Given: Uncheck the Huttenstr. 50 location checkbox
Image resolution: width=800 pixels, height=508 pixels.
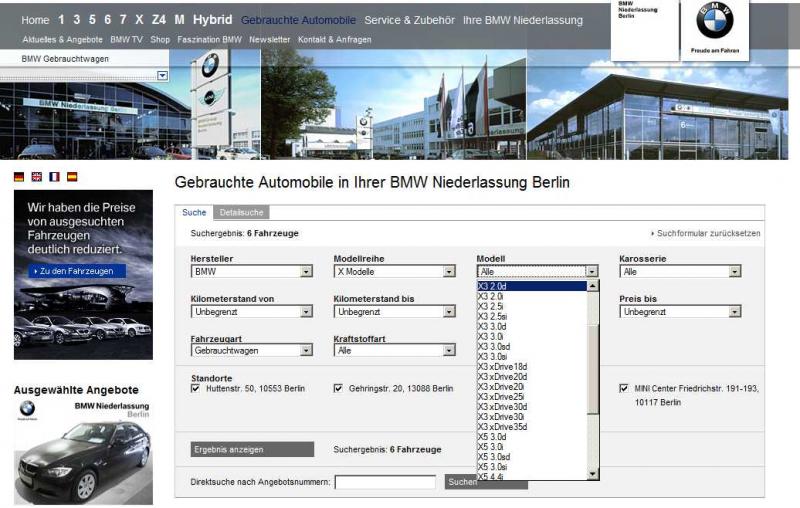Looking at the screenshot, I should [x=195, y=388].
